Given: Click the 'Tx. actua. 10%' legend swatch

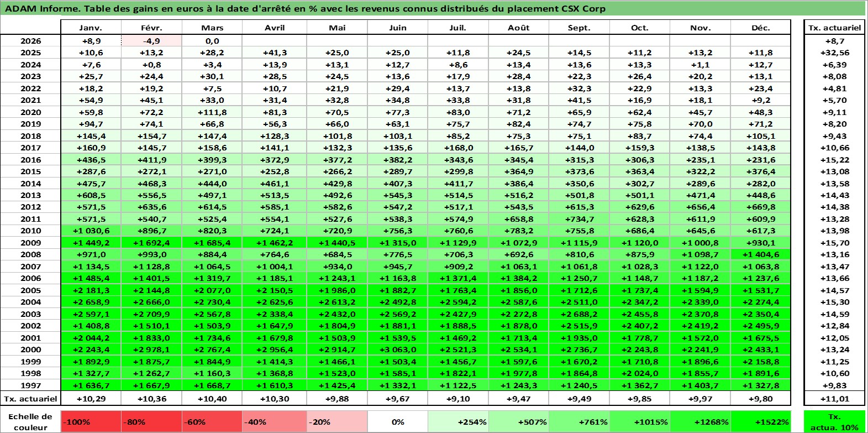Looking at the screenshot, I should [x=835, y=421].
